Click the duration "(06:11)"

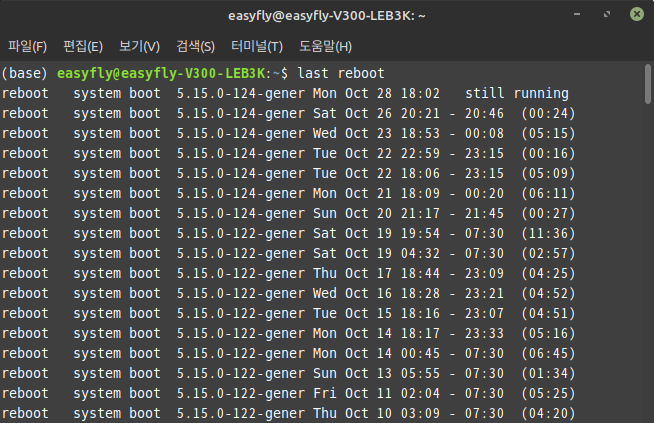pyautogui.click(x=548, y=194)
